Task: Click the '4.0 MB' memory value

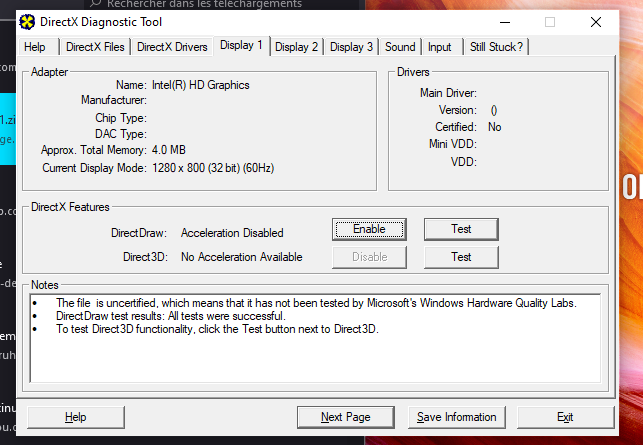Action: [x=169, y=150]
